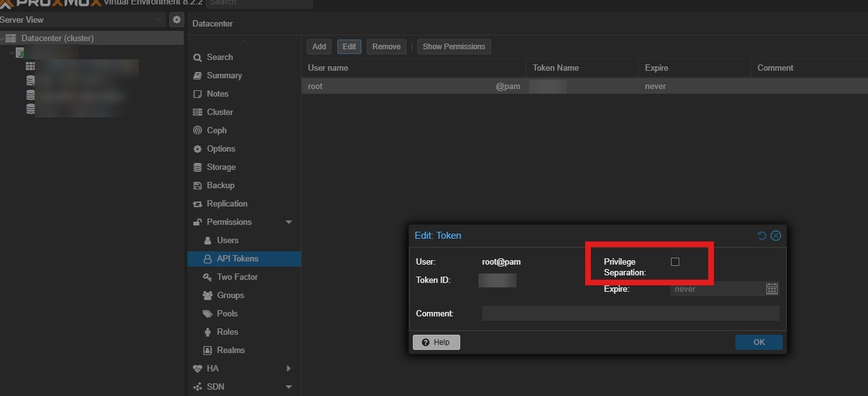Open Summary via its book icon
Viewport: 868px width, 396px height.
pyautogui.click(x=198, y=76)
